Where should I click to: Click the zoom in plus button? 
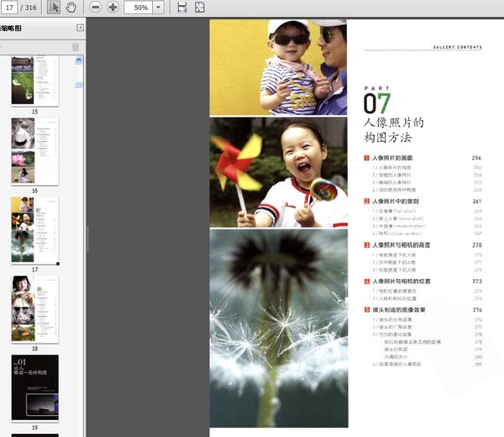(x=113, y=8)
